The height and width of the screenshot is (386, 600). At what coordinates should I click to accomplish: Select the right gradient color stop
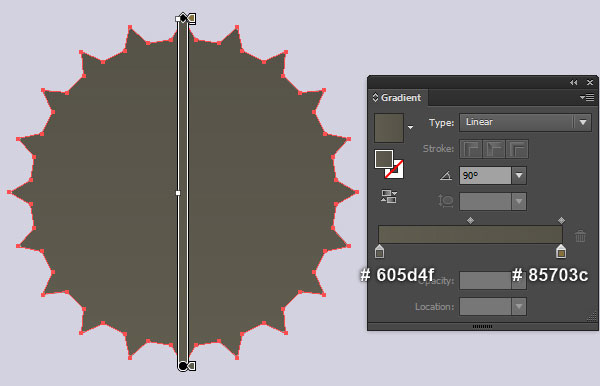(x=561, y=251)
